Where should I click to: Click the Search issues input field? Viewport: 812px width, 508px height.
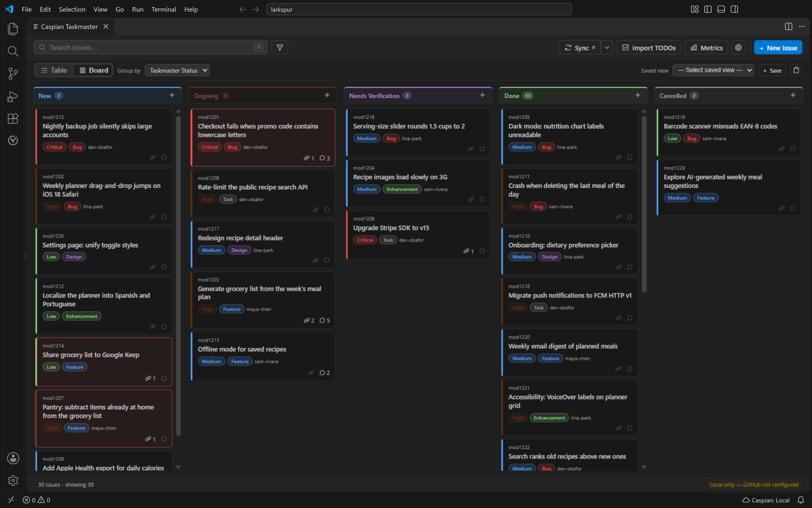151,47
